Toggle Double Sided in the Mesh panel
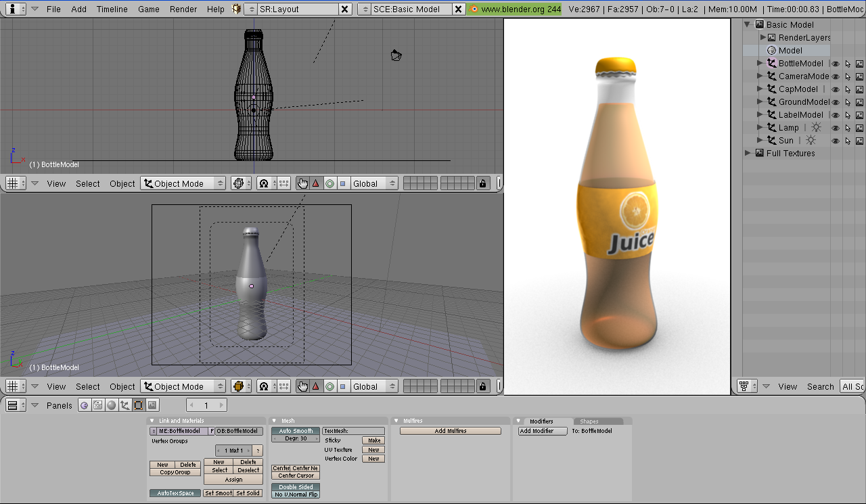The width and height of the screenshot is (866, 504). [x=295, y=486]
